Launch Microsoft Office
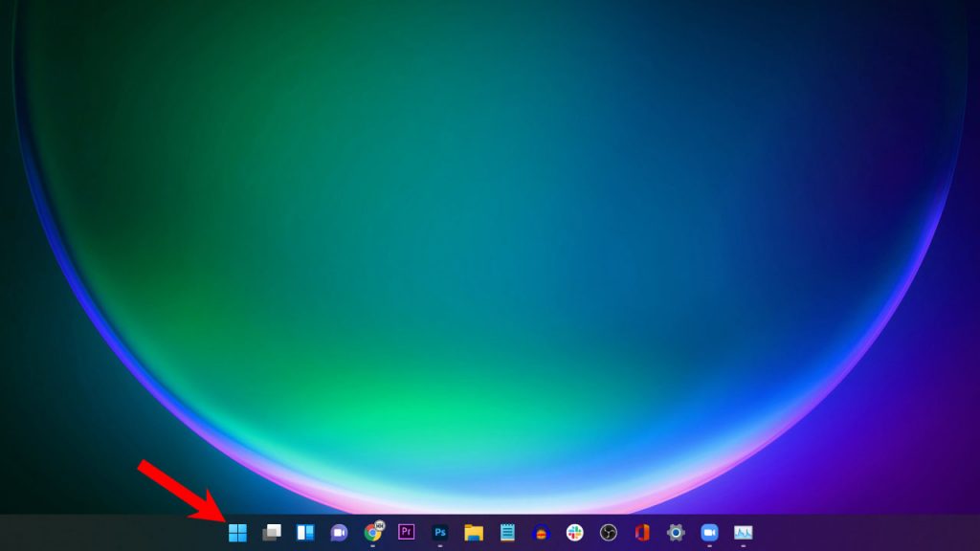 pyautogui.click(x=642, y=532)
